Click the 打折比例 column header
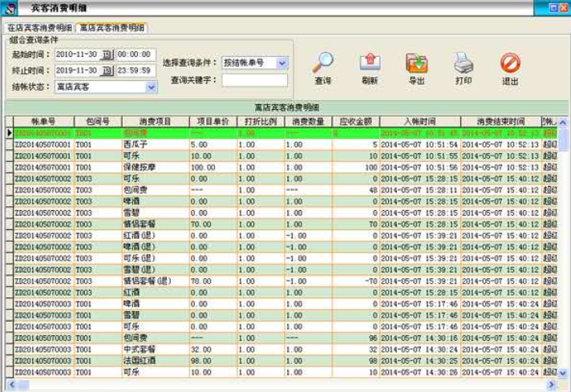 point(261,122)
